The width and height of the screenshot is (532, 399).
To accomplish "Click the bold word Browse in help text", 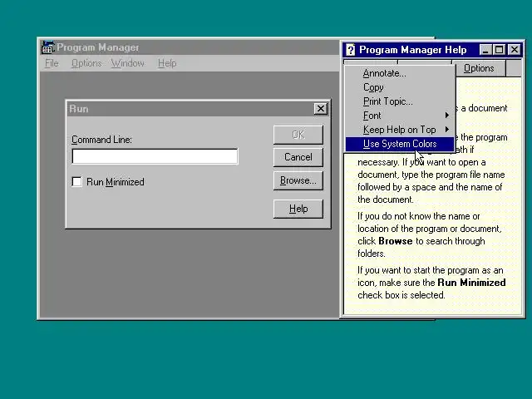I will [396, 241].
